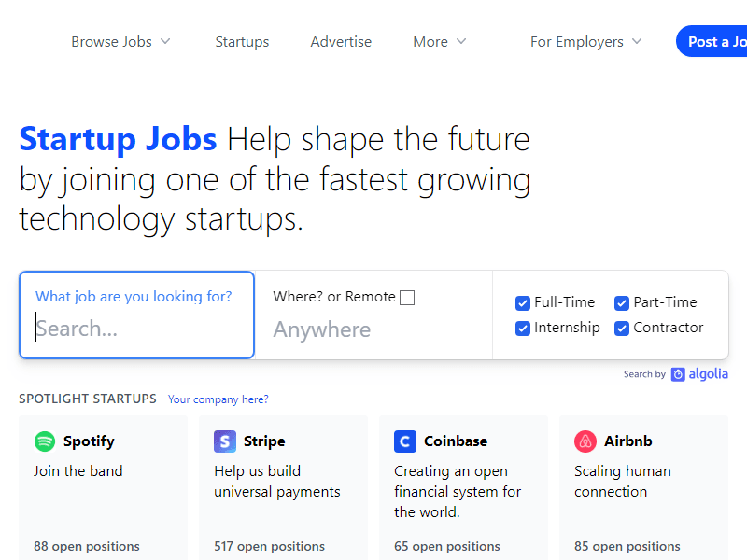
Task: Click the Stripe logo icon
Action: (x=225, y=441)
